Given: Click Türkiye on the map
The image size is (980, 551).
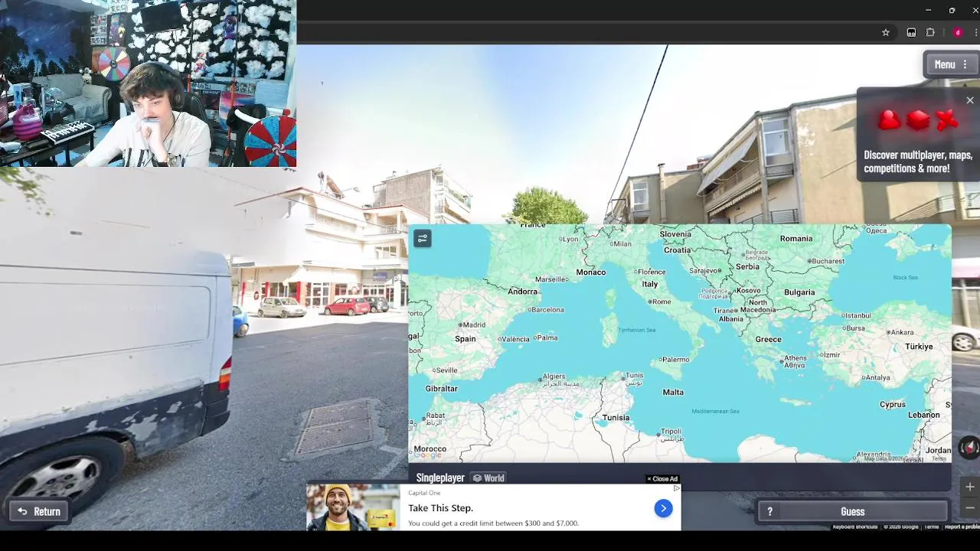Looking at the screenshot, I should click(919, 347).
